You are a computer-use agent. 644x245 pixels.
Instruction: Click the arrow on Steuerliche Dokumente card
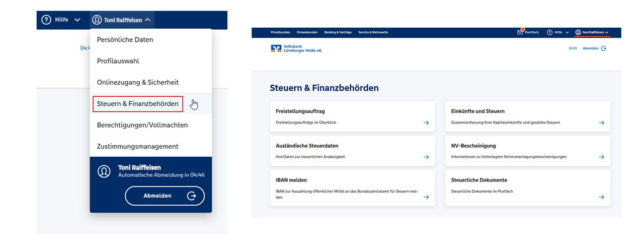602,197
